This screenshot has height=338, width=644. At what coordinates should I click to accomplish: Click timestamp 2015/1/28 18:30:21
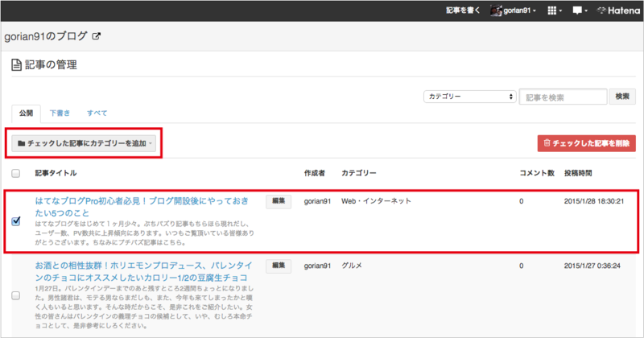594,201
